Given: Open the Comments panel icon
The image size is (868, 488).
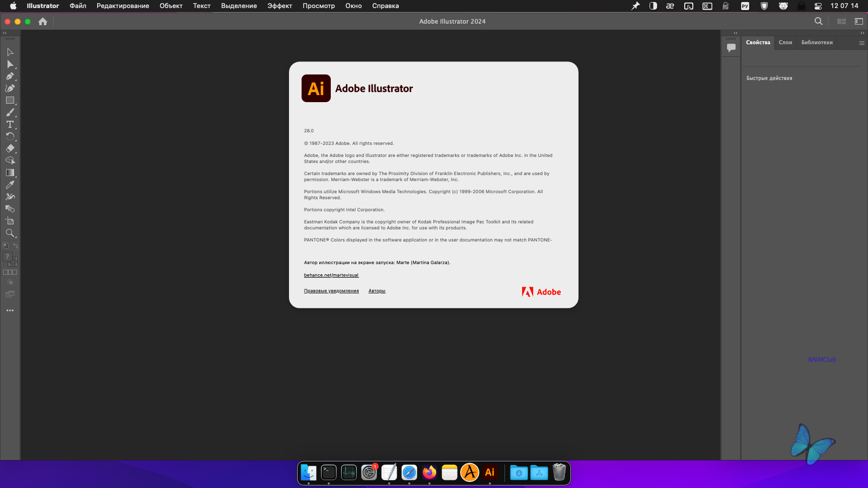Looking at the screenshot, I should pos(731,48).
